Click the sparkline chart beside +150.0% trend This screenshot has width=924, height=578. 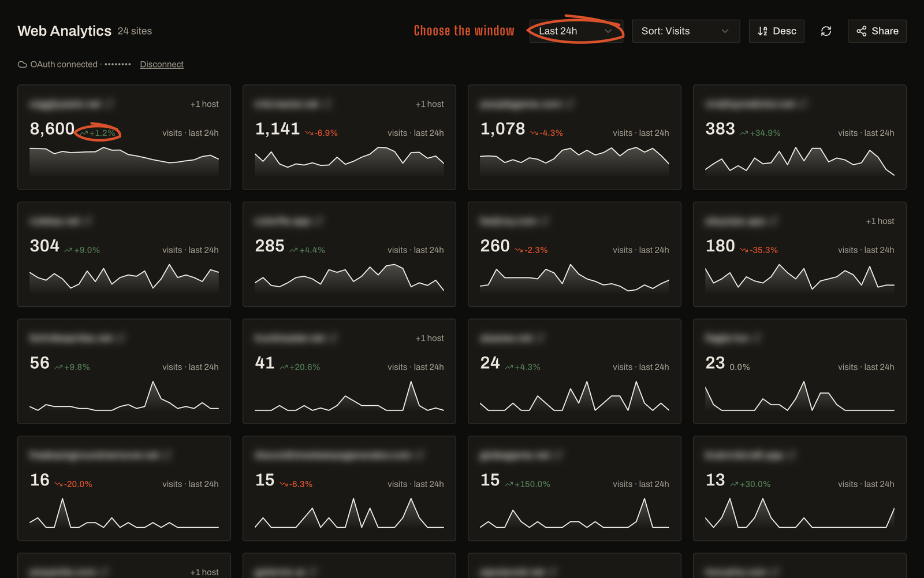[x=575, y=513]
